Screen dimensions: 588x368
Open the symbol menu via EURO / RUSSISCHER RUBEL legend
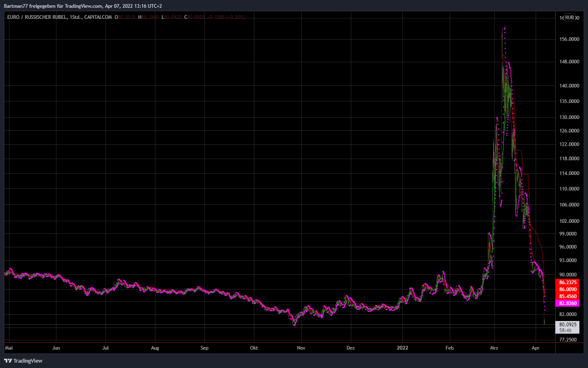click(x=39, y=17)
